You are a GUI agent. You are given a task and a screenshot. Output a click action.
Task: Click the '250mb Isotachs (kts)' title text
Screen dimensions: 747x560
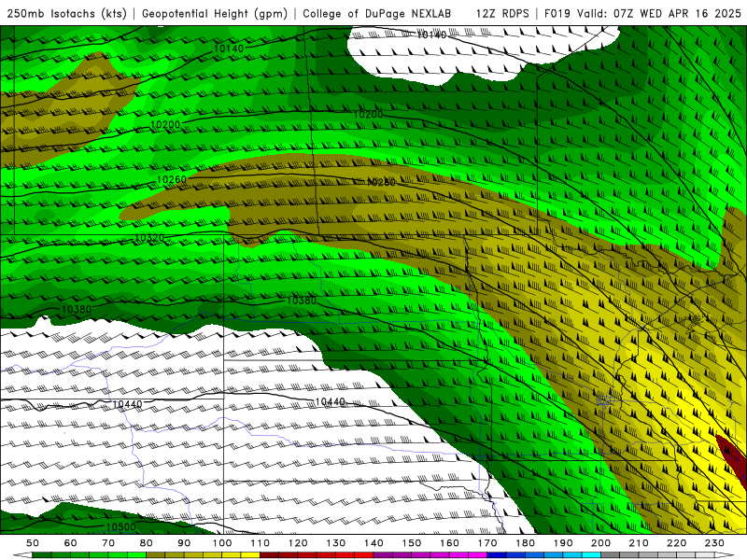point(66,13)
